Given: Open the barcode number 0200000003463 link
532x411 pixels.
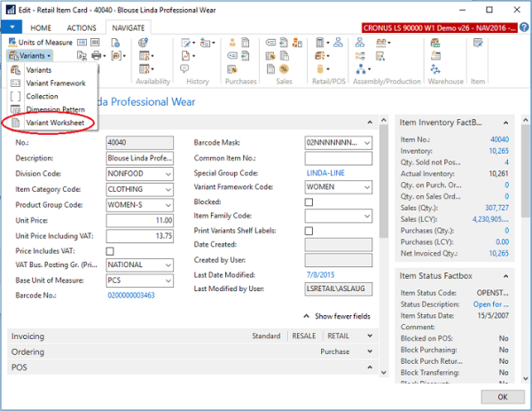Looking at the screenshot, I should tap(131, 296).
